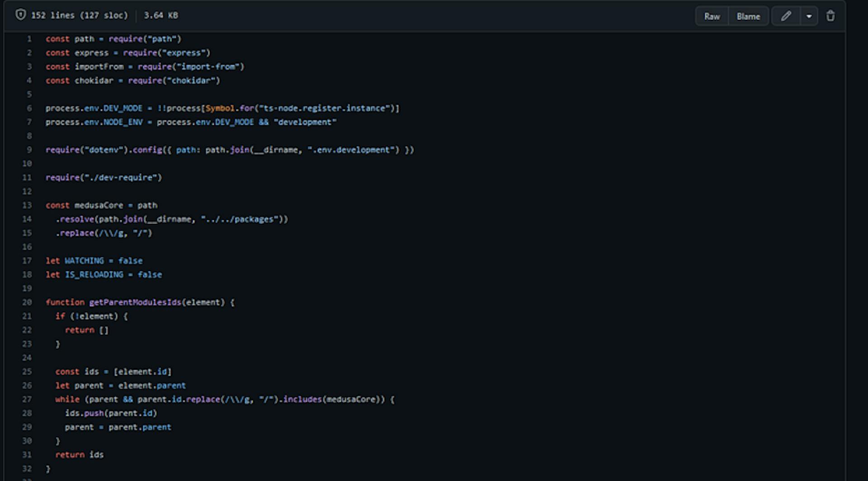The width and height of the screenshot is (868, 481).
Task: Select line number 6
Action: click(29, 108)
